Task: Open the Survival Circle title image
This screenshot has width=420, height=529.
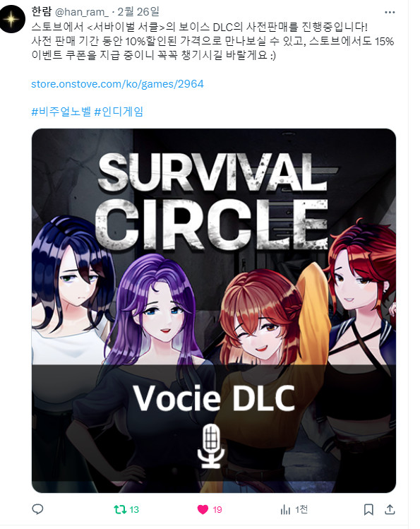Action: [x=214, y=310]
